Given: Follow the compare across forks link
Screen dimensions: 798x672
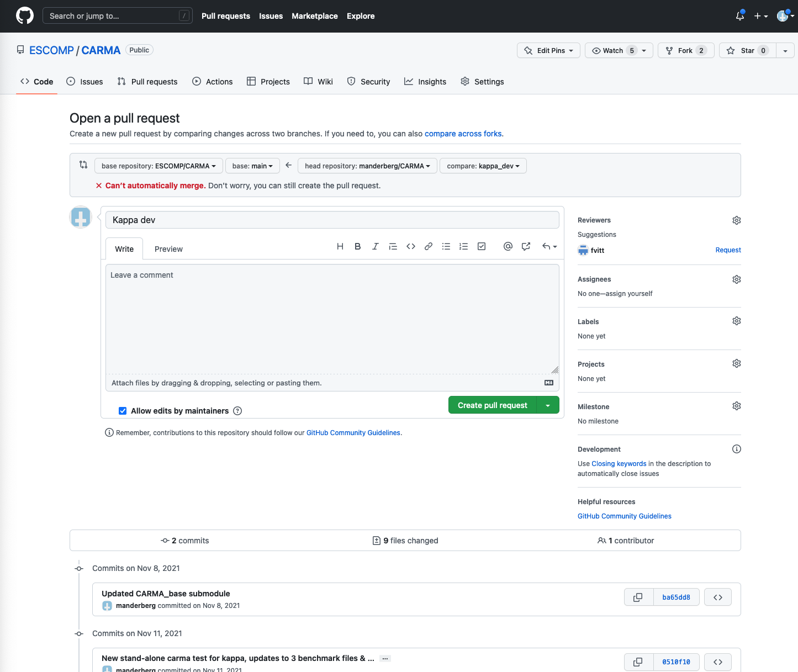Looking at the screenshot, I should tap(463, 134).
